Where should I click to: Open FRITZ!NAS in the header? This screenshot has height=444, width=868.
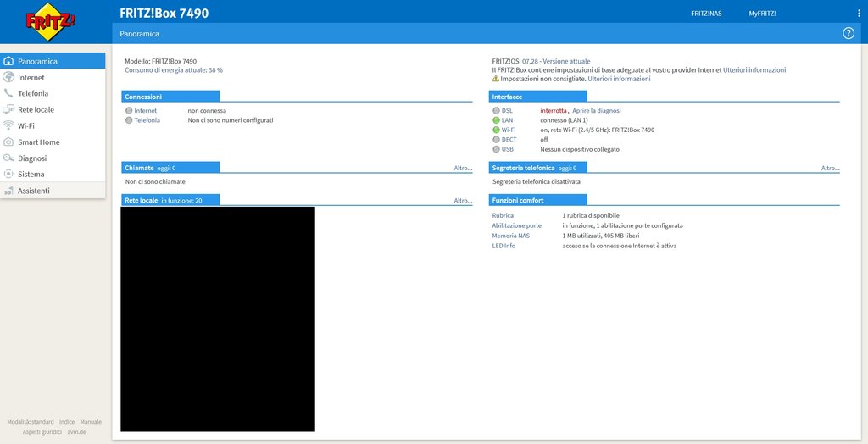(x=706, y=14)
